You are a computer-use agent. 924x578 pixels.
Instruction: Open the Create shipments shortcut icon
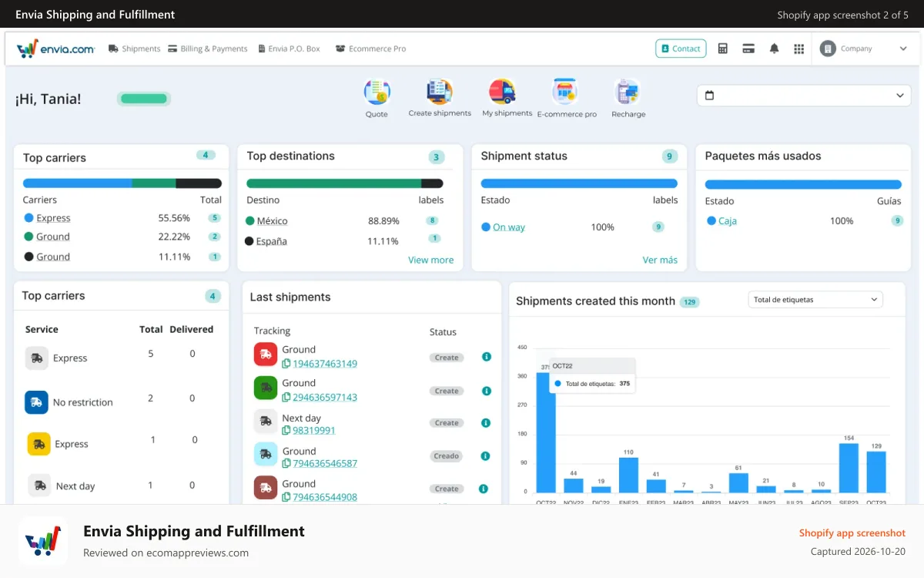click(440, 92)
